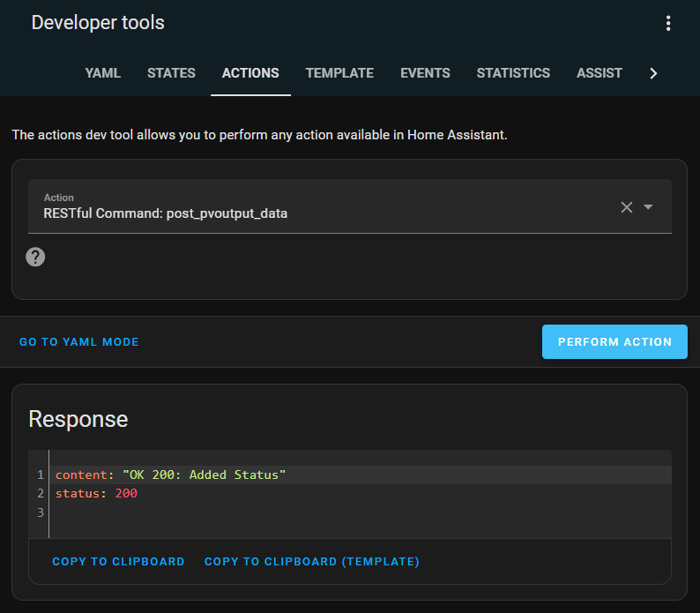This screenshot has height=613, width=700.
Task: Select the ACTIONS tab
Action: (x=250, y=73)
